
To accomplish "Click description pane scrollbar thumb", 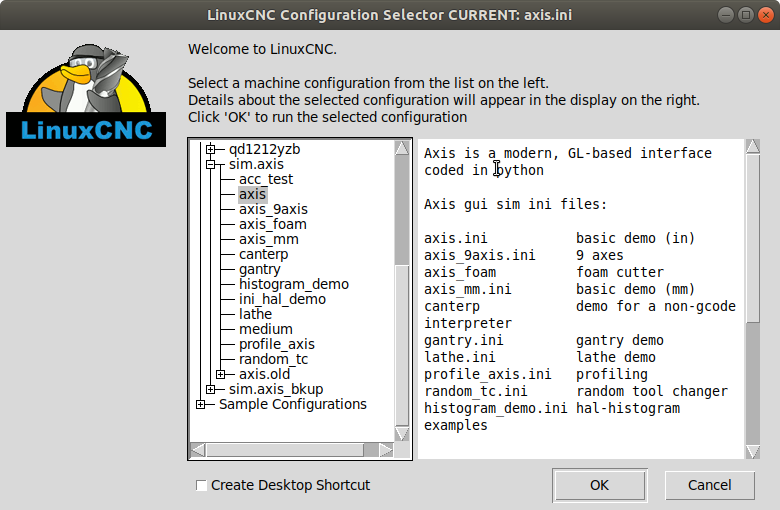I will 753,239.
